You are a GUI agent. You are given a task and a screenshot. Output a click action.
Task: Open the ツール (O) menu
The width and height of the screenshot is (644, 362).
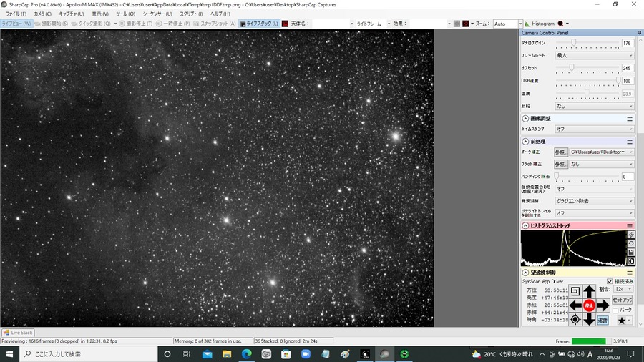[x=125, y=14]
